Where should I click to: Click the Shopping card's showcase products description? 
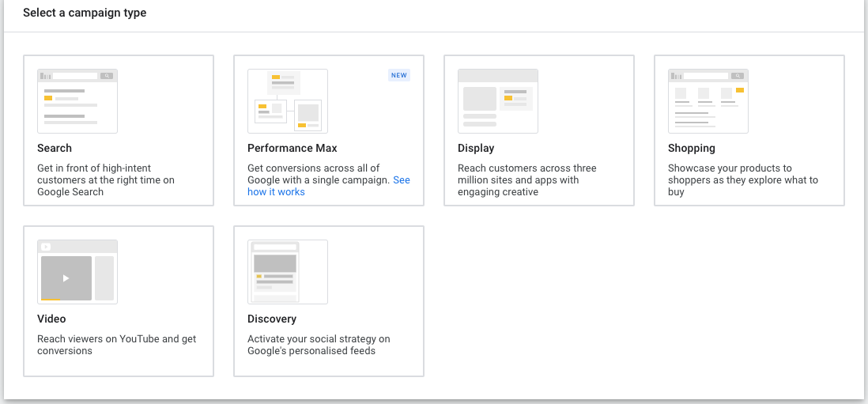click(742, 179)
